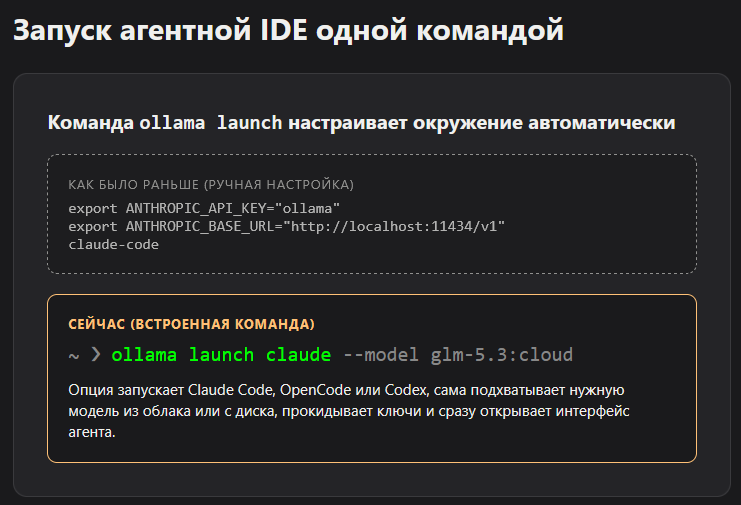Click the heading "Запуск агентной IDE одной командой"
The width and height of the screenshot is (741, 505).
[x=288, y=31]
